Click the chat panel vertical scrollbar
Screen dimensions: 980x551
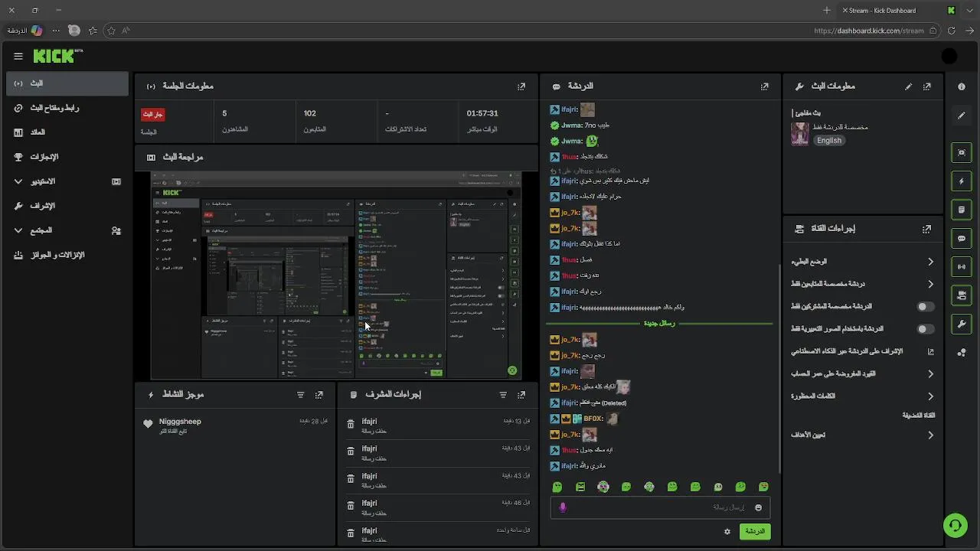pos(779,367)
